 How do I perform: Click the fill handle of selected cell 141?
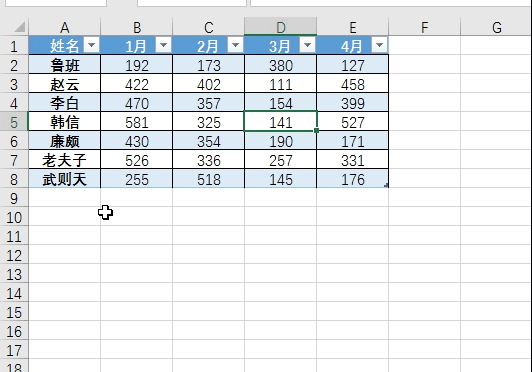click(316, 130)
